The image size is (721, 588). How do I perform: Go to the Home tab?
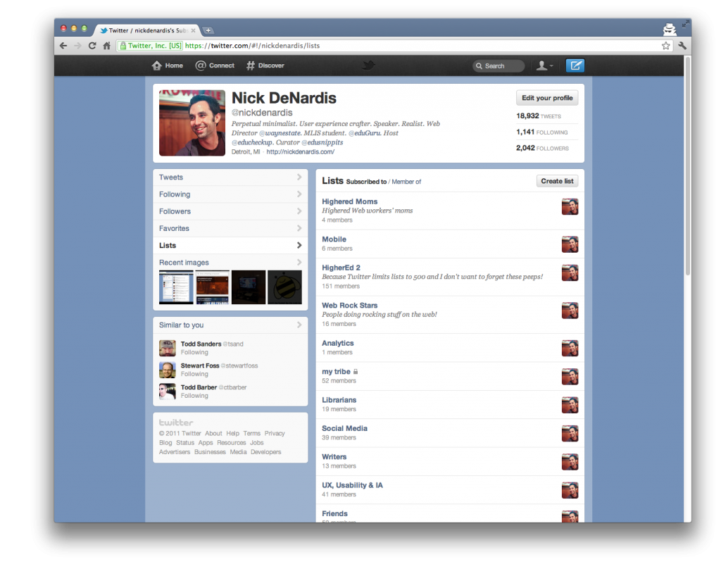[168, 65]
